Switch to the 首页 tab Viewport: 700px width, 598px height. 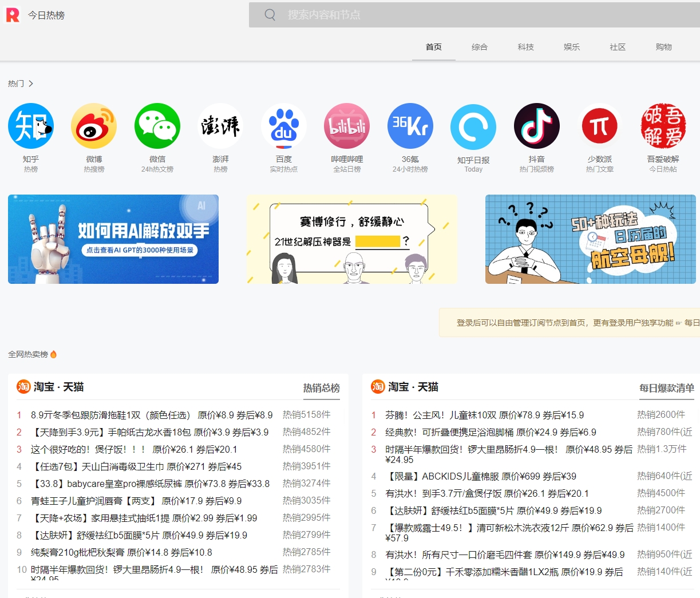click(x=434, y=47)
